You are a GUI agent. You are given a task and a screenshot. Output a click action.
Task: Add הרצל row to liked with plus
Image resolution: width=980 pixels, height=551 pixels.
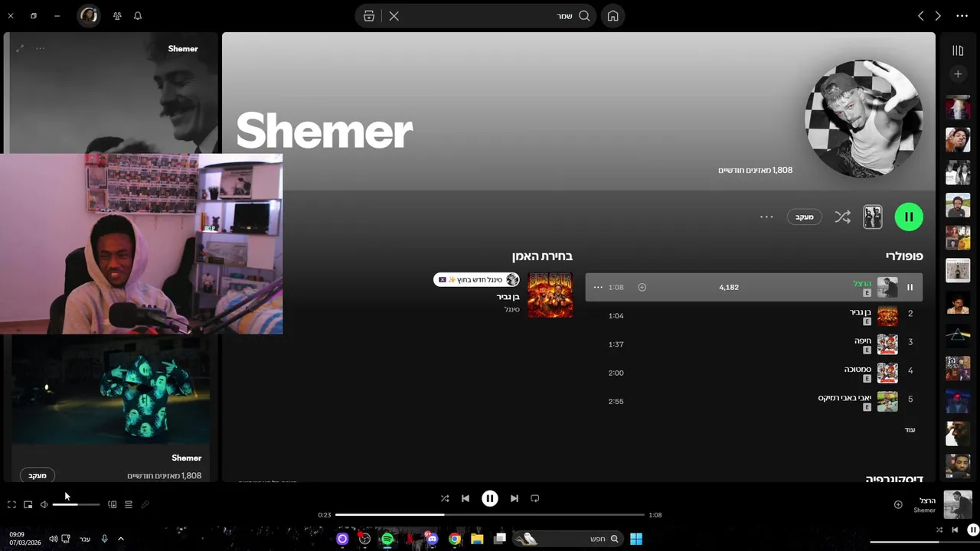pos(642,287)
